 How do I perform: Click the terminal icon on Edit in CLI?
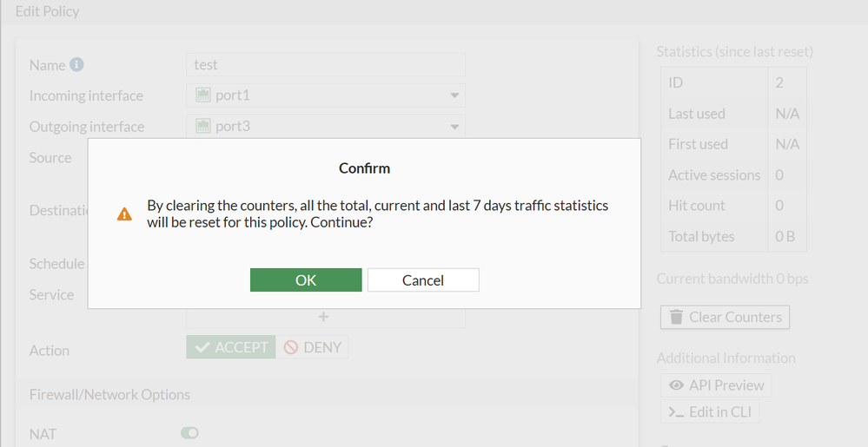675,412
